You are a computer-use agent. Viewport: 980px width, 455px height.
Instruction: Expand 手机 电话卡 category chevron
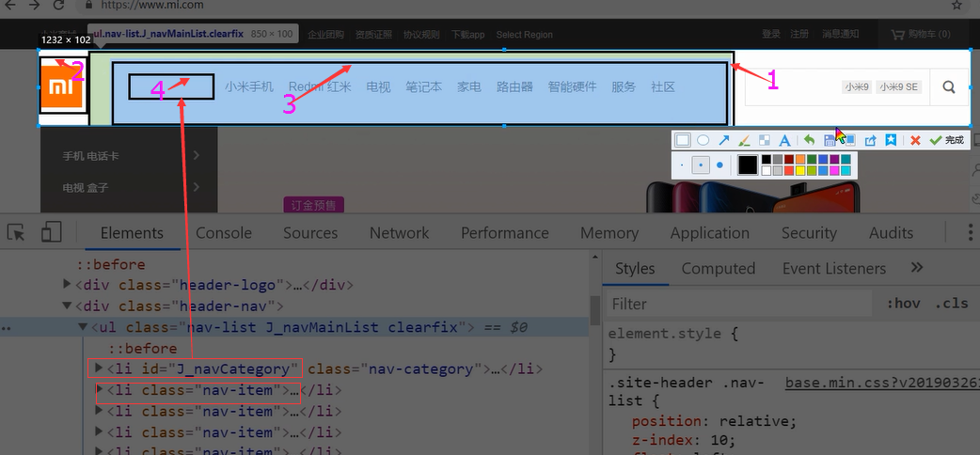tap(197, 155)
